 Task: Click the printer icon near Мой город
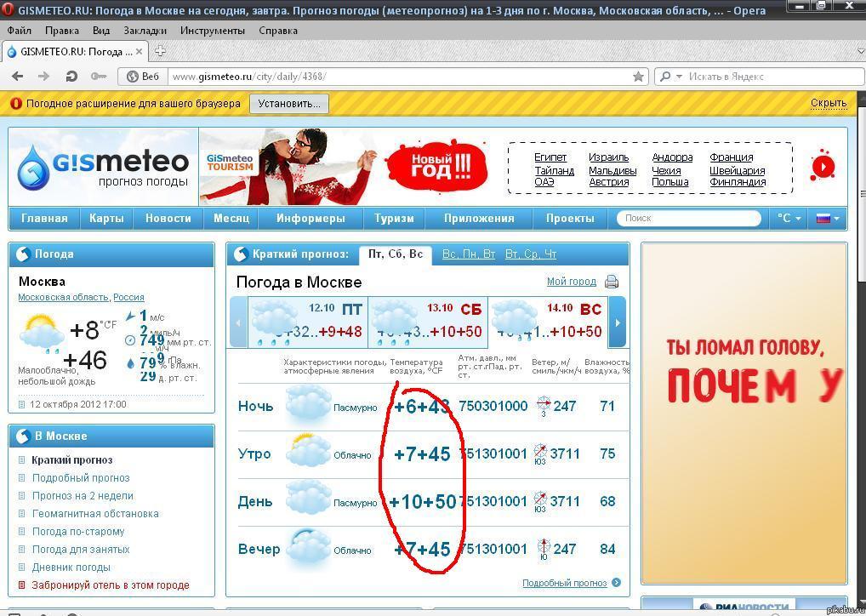[x=611, y=282]
